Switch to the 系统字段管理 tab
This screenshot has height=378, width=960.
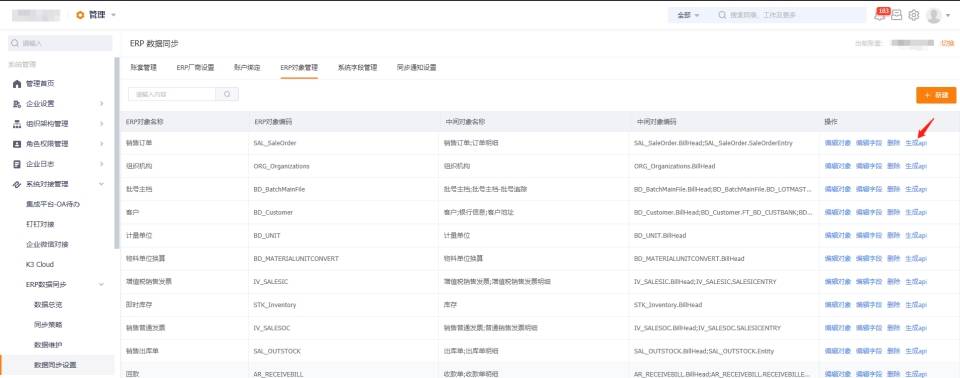(357, 68)
